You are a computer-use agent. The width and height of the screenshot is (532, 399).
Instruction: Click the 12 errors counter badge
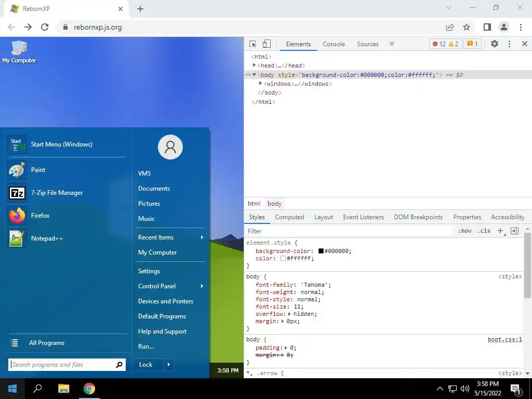tap(438, 44)
